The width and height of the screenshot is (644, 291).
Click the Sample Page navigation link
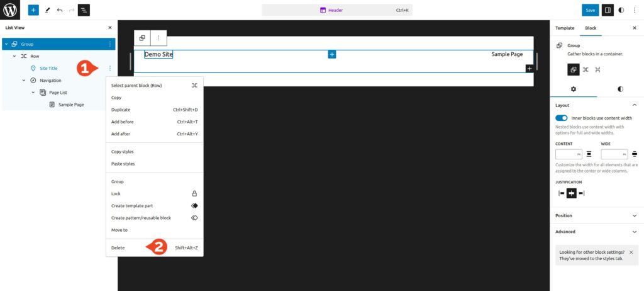pos(507,54)
